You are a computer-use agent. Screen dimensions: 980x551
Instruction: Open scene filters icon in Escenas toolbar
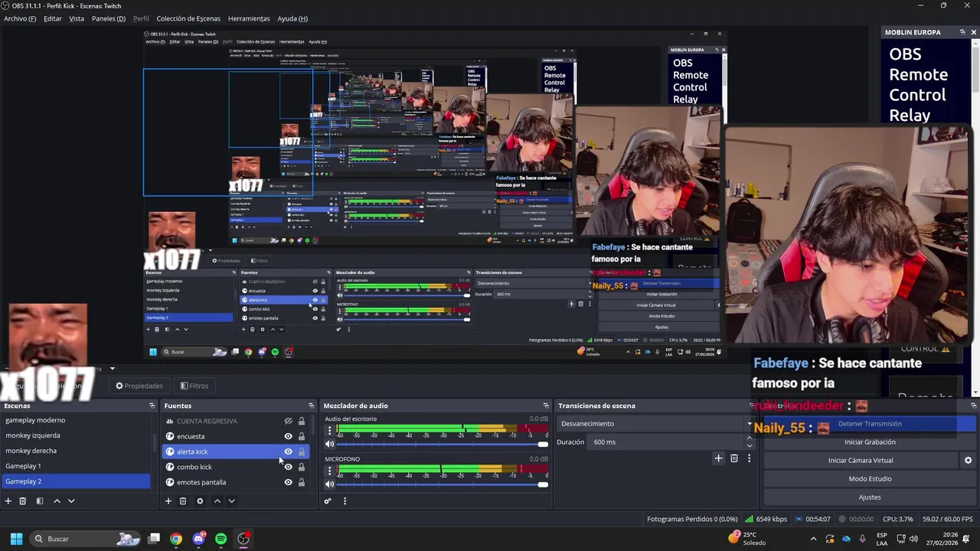39,501
